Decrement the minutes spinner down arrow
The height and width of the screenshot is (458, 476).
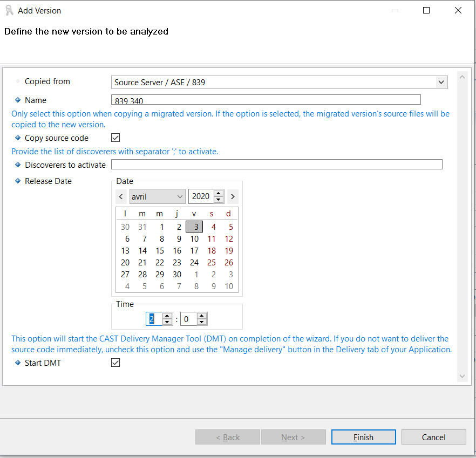pyautogui.click(x=202, y=322)
